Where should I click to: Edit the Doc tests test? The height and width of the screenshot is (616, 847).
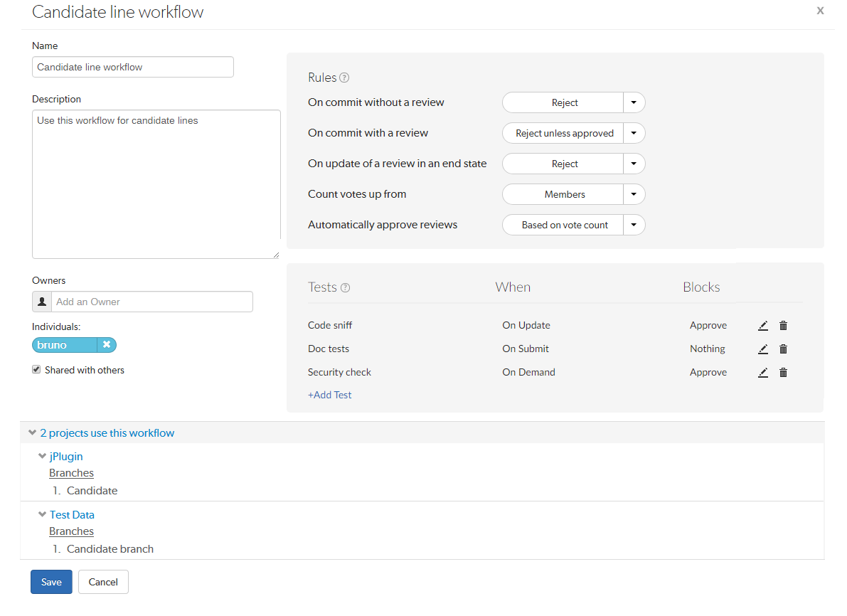pyautogui.click(x=763, y=349)
